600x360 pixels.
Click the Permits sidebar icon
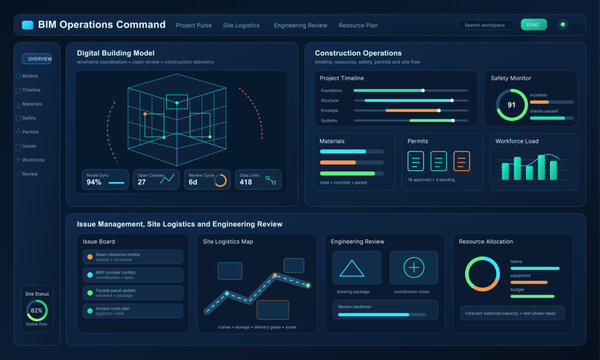point(18,132)
